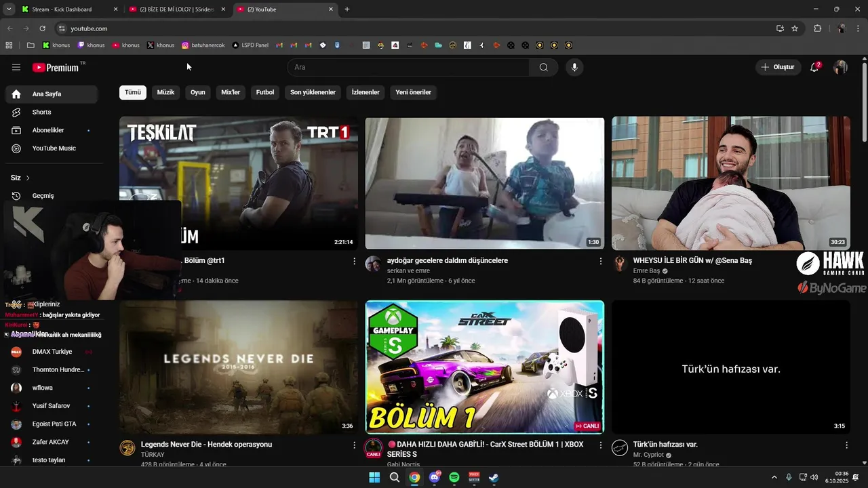Open Discord from the taskbar

tap(435, 477)
